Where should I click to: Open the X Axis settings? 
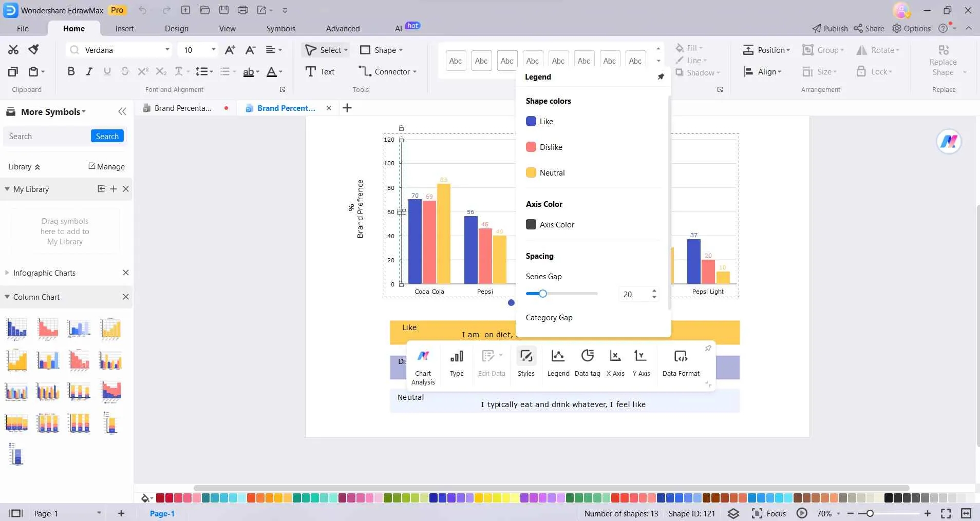pos(615,362)
